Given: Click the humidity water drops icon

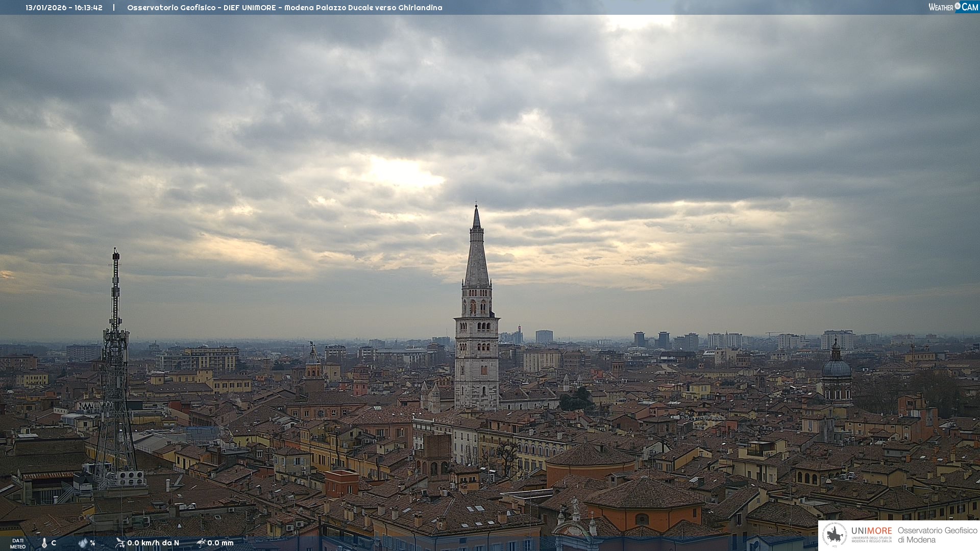Looking at the screenshot, I should (x=83, y=543).
